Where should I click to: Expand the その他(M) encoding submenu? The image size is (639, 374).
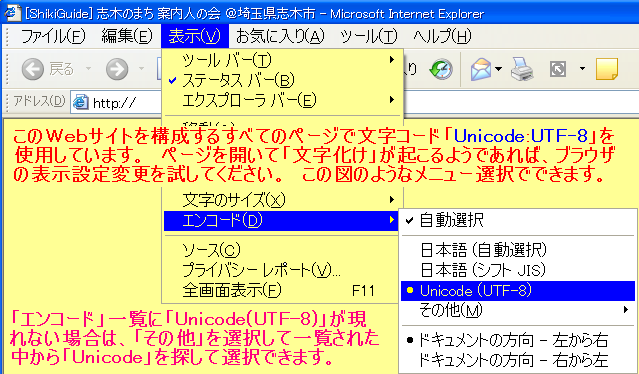click(x=518, y=310)
